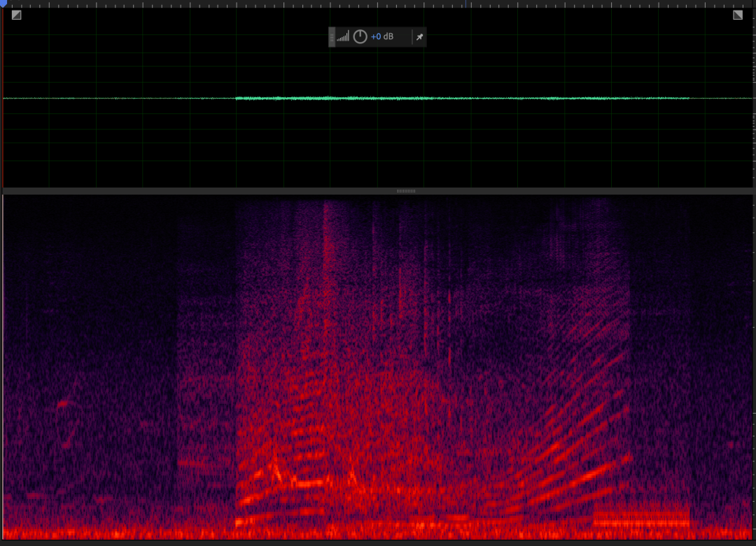Pin the floating volume HUD in place
The width and height of the screenshot is (756, 546).
(419, 37)
